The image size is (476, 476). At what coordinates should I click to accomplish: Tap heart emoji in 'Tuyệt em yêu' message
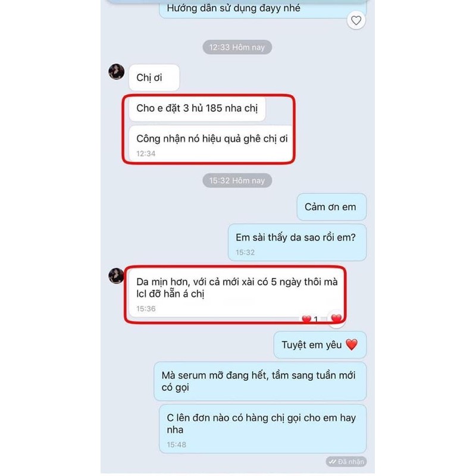click(352, 345)
